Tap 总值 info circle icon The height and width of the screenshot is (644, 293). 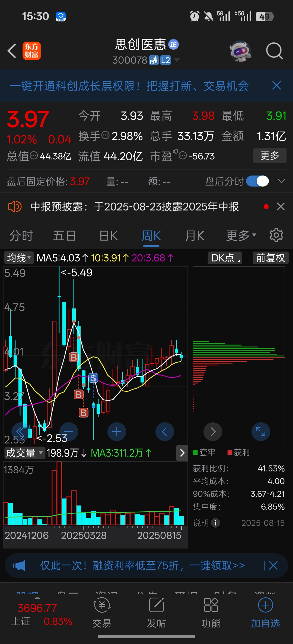[34, 155]
